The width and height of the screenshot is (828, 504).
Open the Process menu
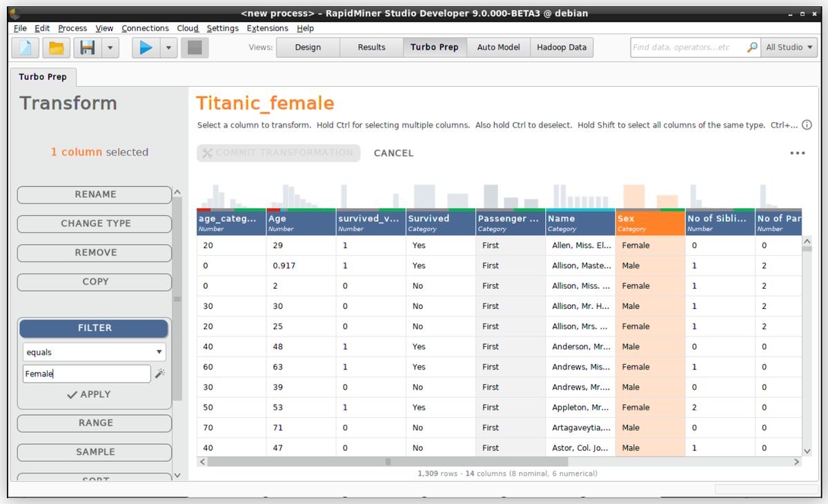pyautogui.click(x=72, y=28)
